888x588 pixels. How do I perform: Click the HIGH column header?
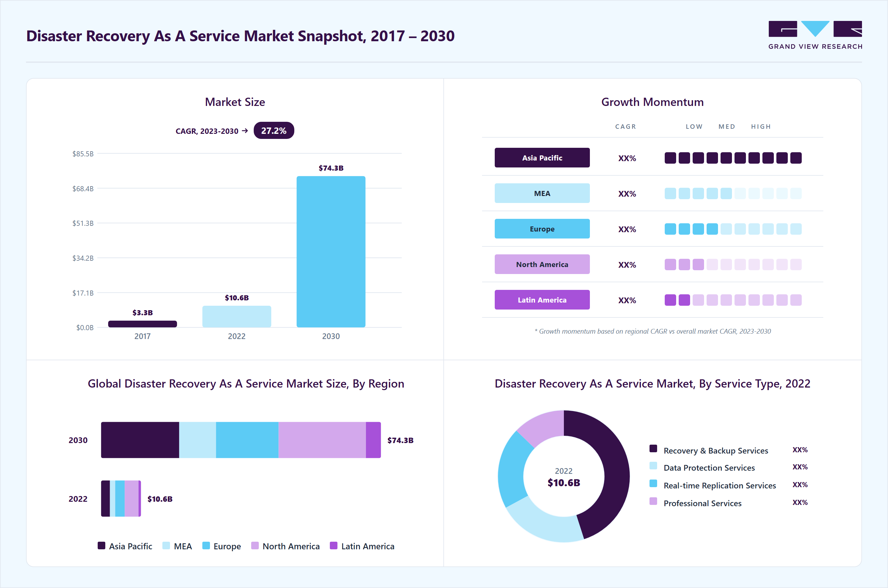(x=761, y=127)
